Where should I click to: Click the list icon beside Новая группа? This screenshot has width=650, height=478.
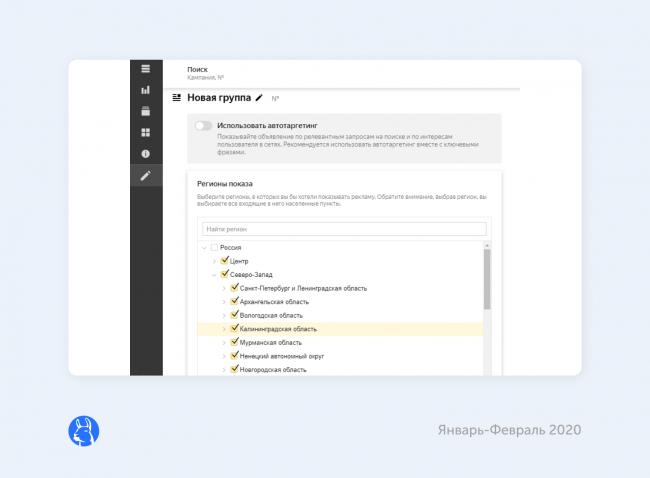pyautogui.click(x=178, y=98)
